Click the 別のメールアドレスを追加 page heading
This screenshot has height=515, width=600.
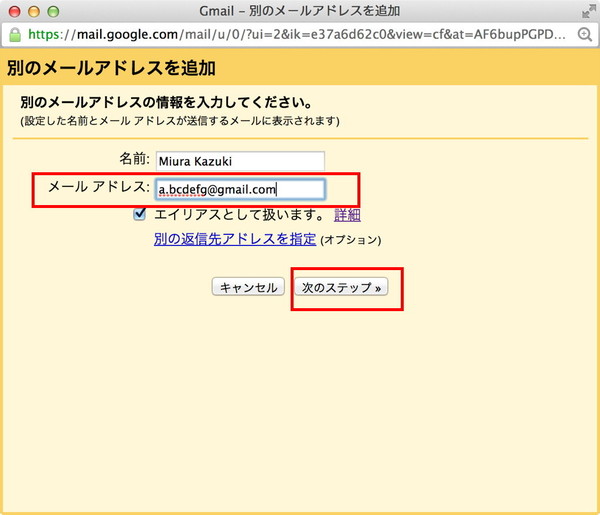111,69
